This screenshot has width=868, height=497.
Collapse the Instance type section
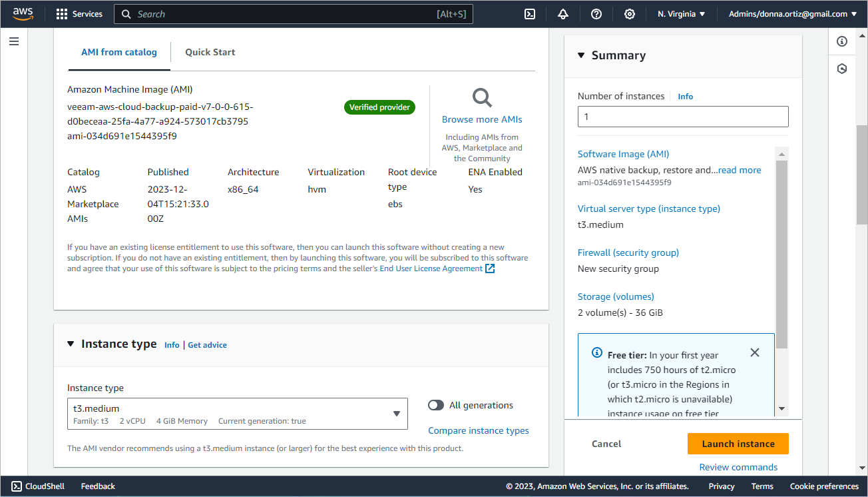[71, 344]
